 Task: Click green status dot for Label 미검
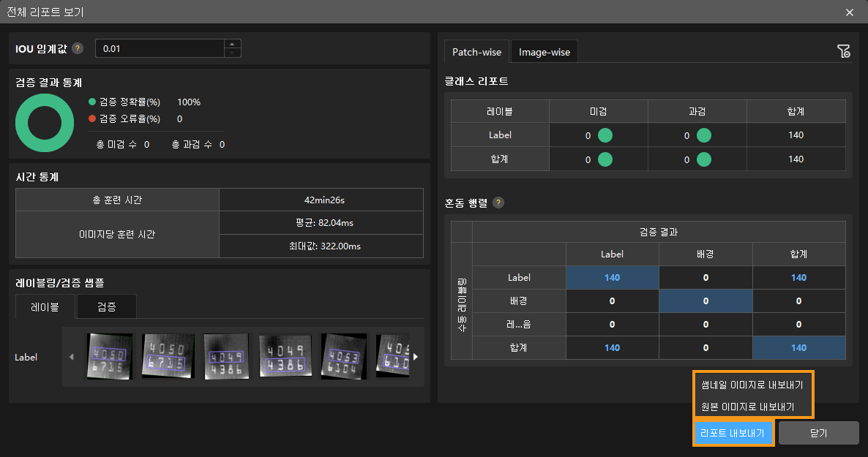[x=605, y=135]
